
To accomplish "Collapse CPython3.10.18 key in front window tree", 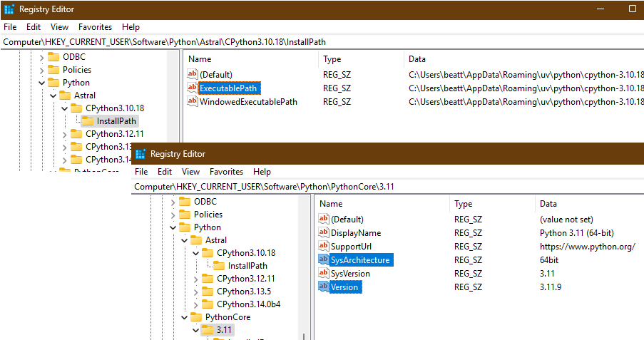I will (x=196, y=253).
